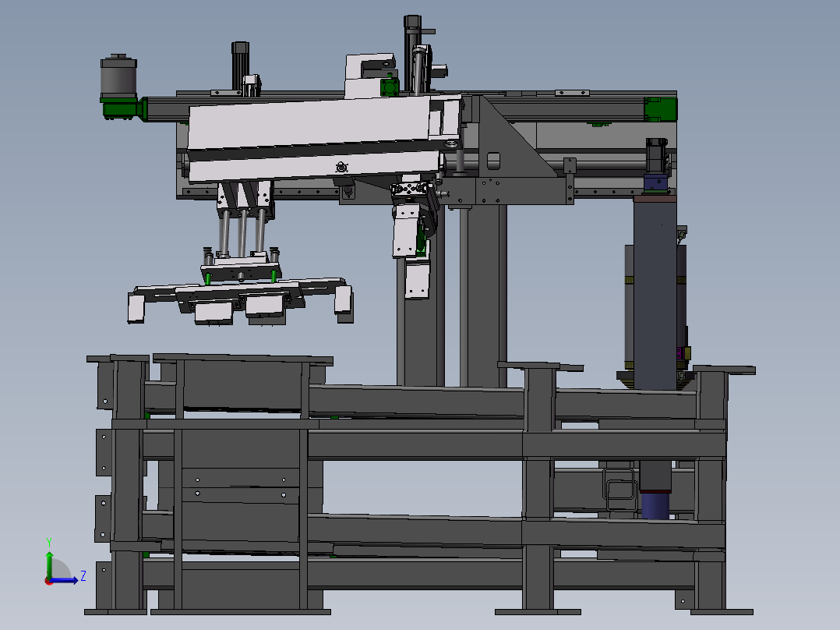Select the small blue motor mount atop right column

(656, 182)
